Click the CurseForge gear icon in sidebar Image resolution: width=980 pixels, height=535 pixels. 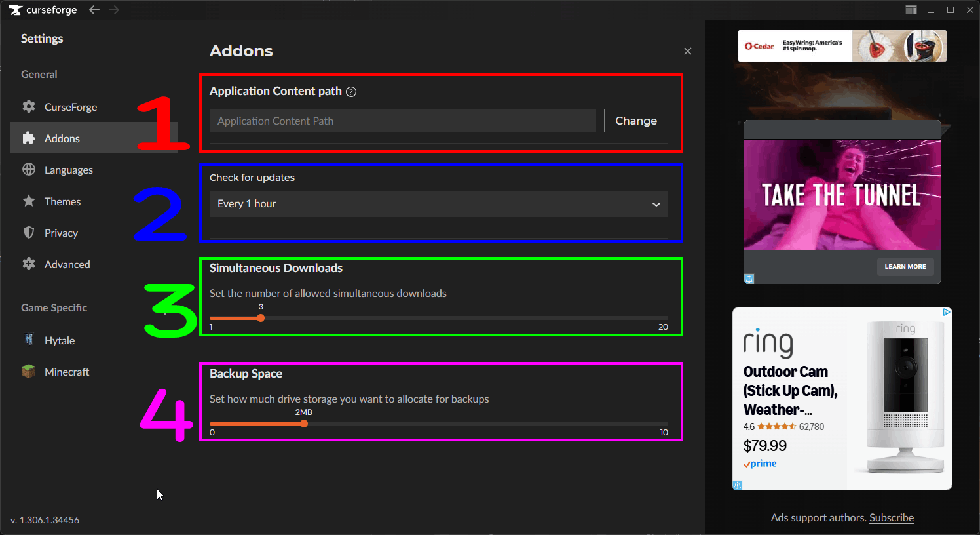coord(29,106)
